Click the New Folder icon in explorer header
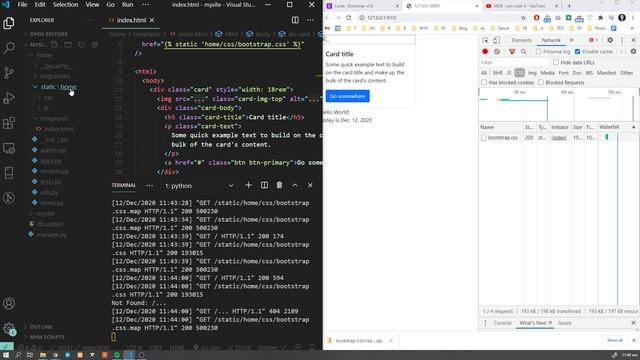 click(68, 44)
